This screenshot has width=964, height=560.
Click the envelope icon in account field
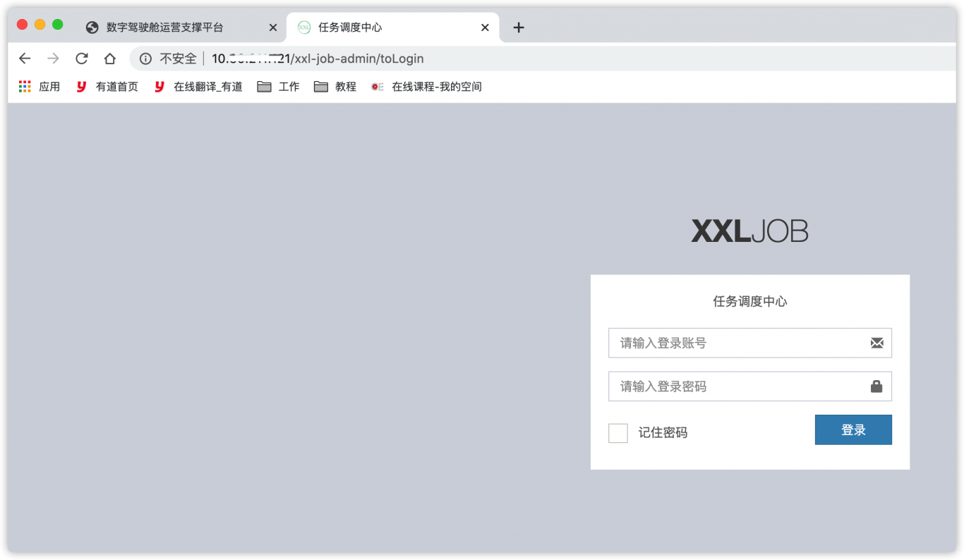(876, 343)
